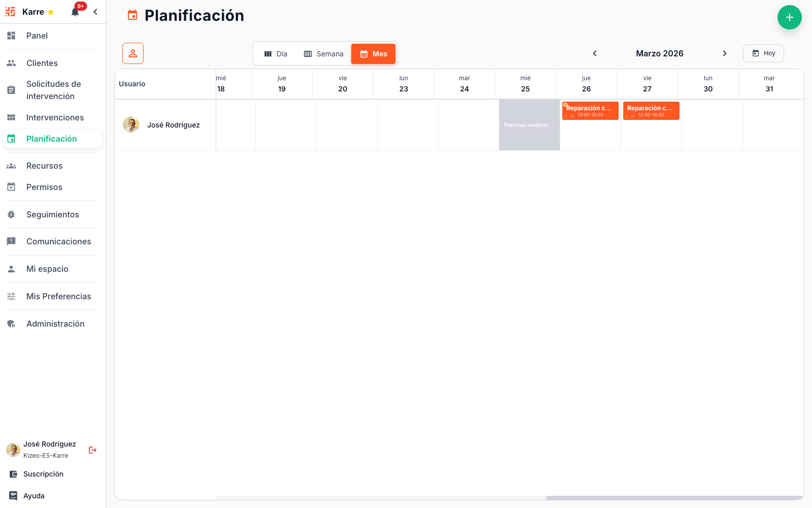The height and width of the screenshot is (508, 812).
Task: Open the Reparación event on jue 26
Action: [x=590, y=111]
